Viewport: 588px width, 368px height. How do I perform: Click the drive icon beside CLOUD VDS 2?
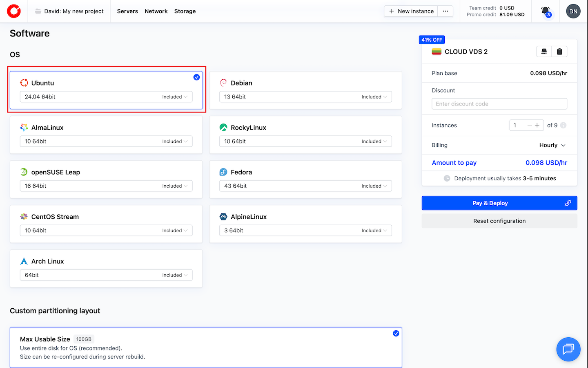click(x=544, y=52)
